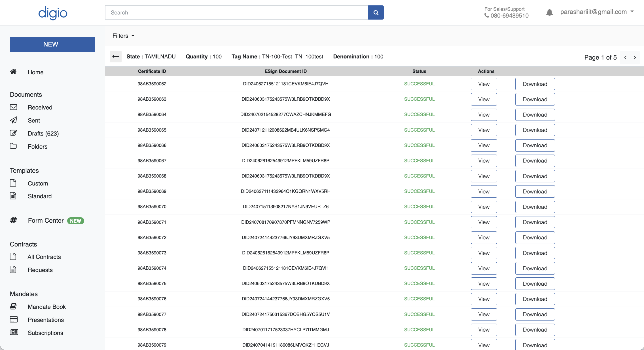Click the search magnifier button
This screenshot has height=350, width=644.
(376, 12)
